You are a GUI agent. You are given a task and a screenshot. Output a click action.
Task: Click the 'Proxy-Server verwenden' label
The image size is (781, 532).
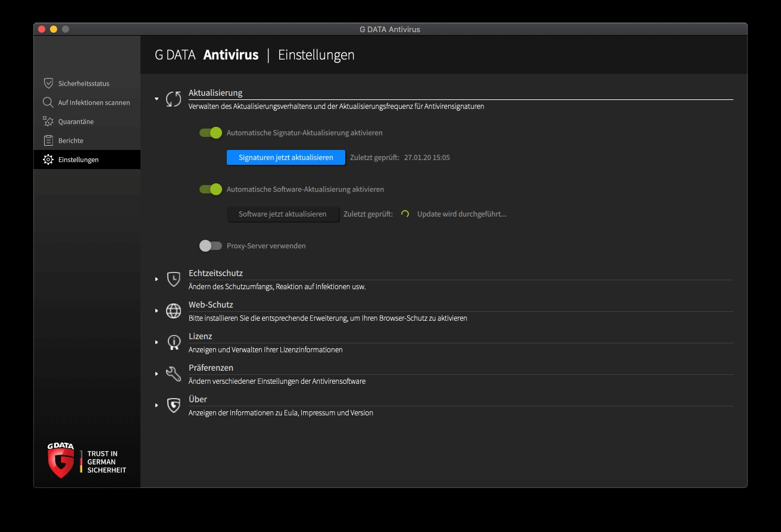point(266,246)
